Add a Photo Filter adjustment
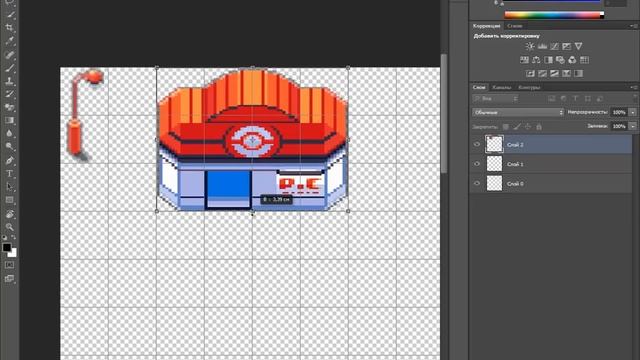 pyautogui.click(x=560, y=60)
